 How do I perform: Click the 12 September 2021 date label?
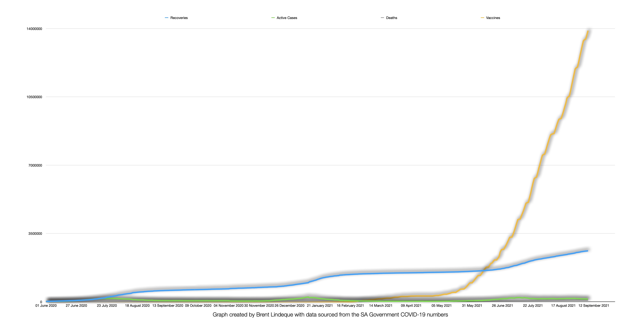(594, 305)
